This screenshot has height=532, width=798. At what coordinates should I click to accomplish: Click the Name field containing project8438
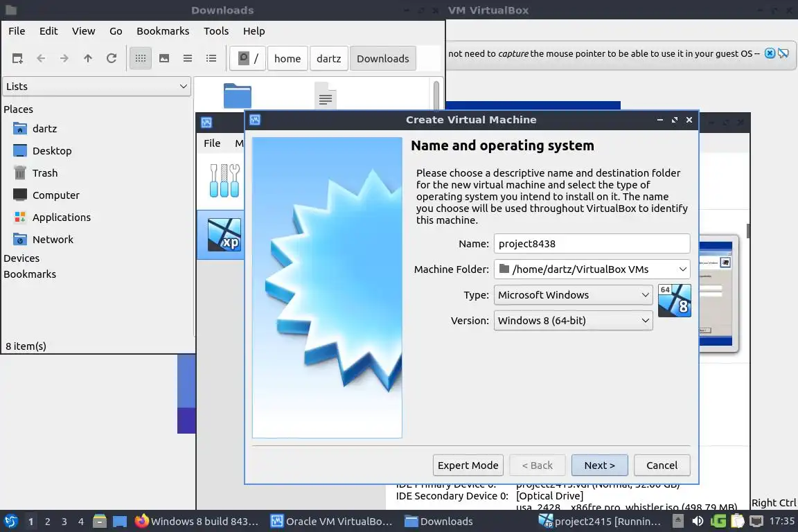click(x=592, y=244)
